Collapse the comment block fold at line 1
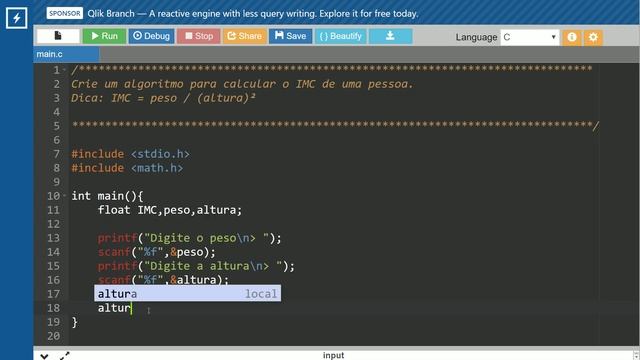640x360 pixels. [64, 70]
